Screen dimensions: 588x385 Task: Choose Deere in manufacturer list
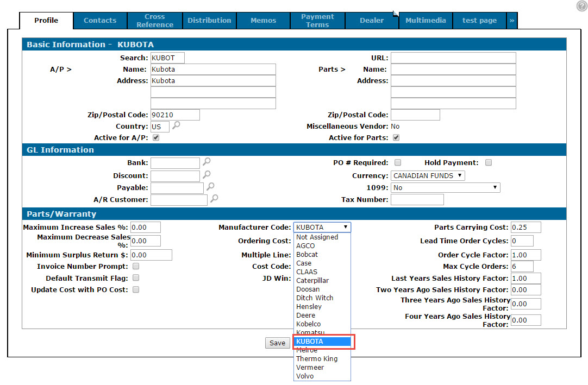322,315
